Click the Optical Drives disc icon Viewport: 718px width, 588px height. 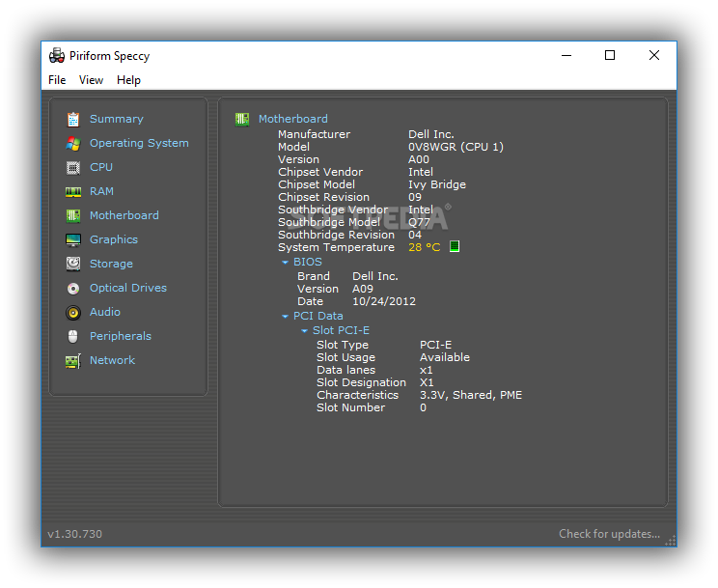tap(73, 289)
